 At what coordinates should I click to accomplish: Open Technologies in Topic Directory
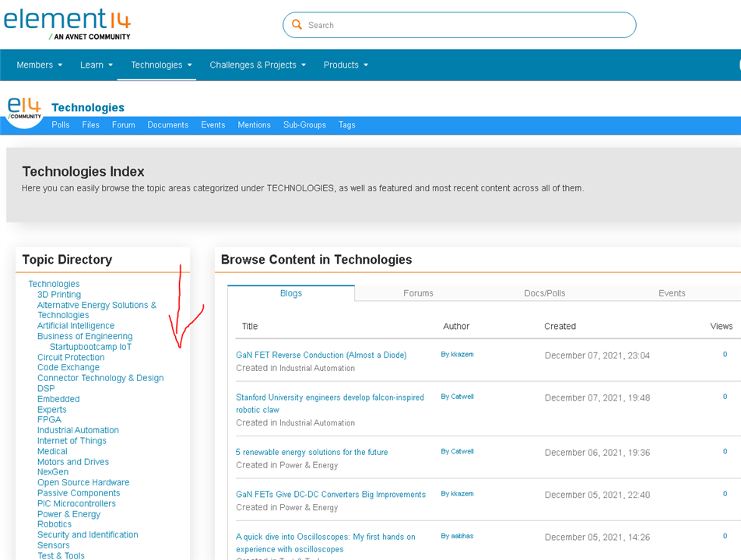tap(54, 284)
